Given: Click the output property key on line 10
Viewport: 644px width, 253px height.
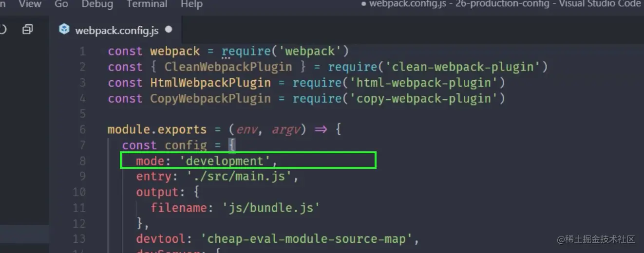Looking at the screenshot, I should 157,192.
